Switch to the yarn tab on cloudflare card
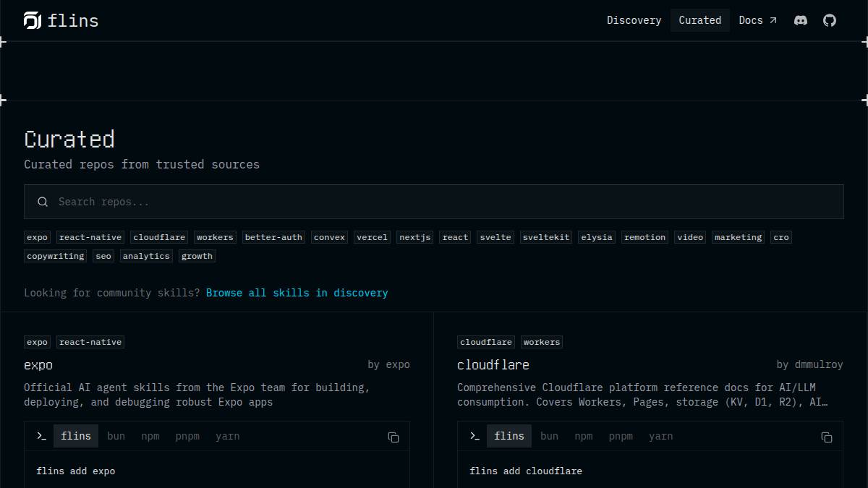 660,436
